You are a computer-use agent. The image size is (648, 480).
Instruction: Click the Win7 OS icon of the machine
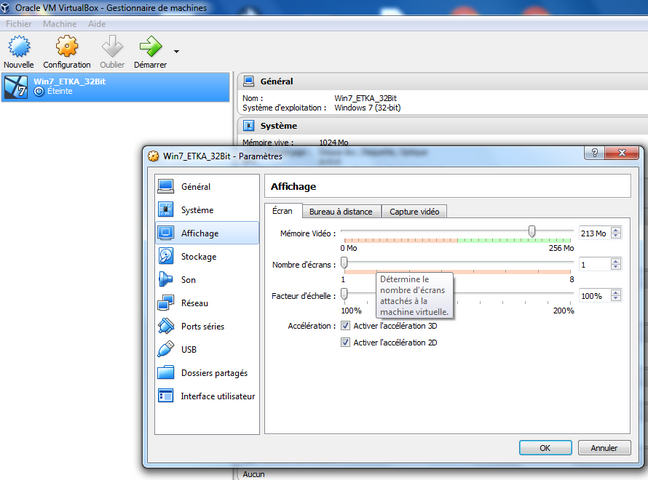(x=16, y=87)
